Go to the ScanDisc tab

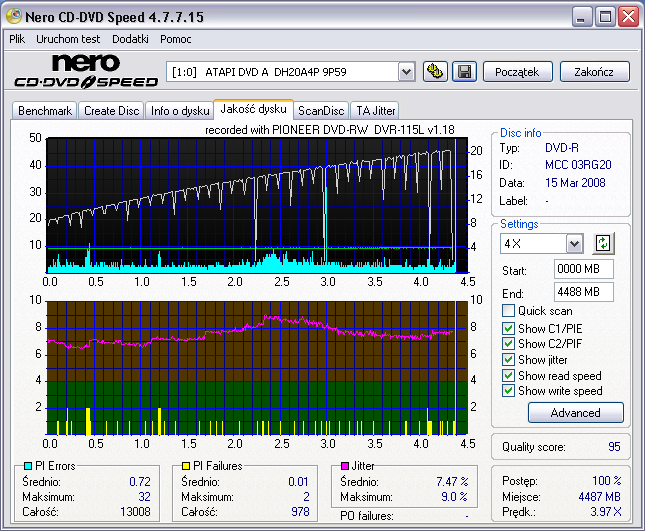[321, 111]
